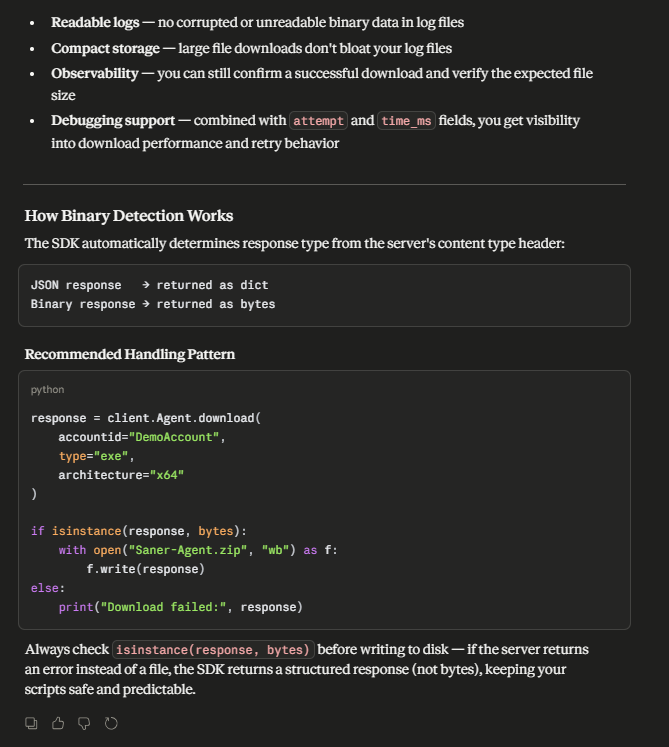669x747 pixels.
Task: Click the "DemoAccount" string in the code
Action: point(174,437)
